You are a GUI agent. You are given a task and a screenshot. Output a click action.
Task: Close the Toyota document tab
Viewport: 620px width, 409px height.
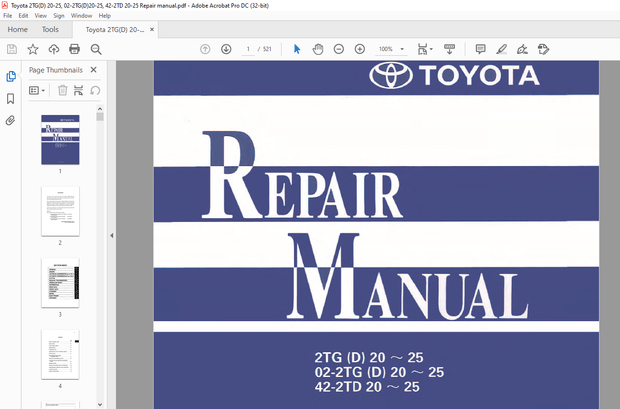[152, 30]
